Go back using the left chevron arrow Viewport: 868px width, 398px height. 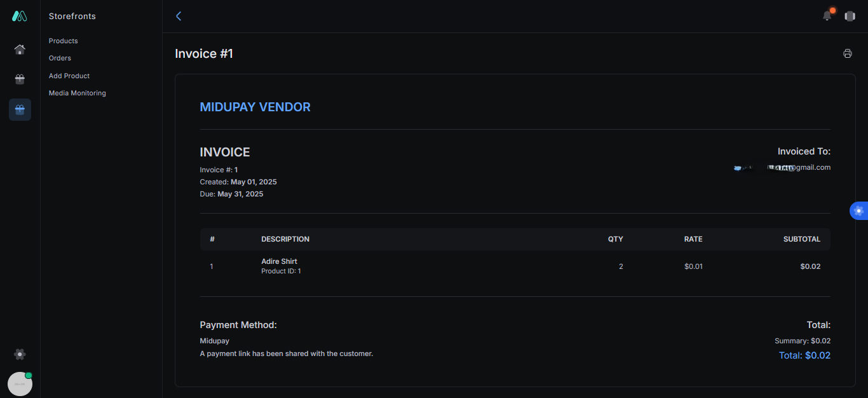[179, 17]
